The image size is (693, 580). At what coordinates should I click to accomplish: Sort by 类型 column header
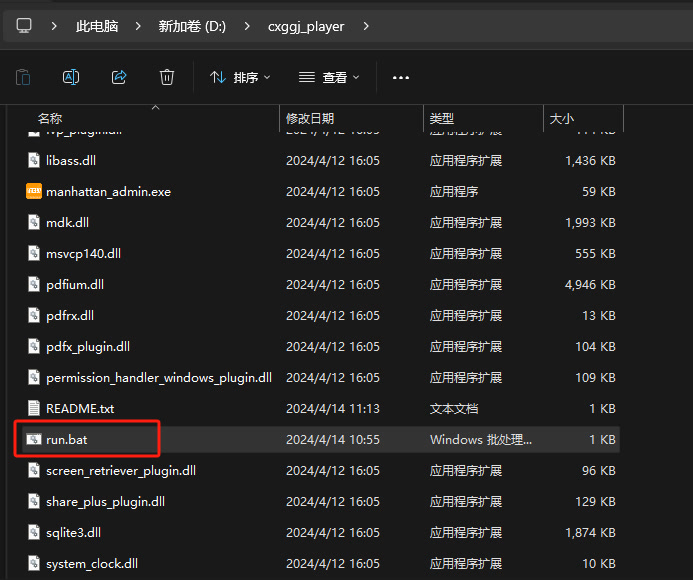tap(442, 118)
